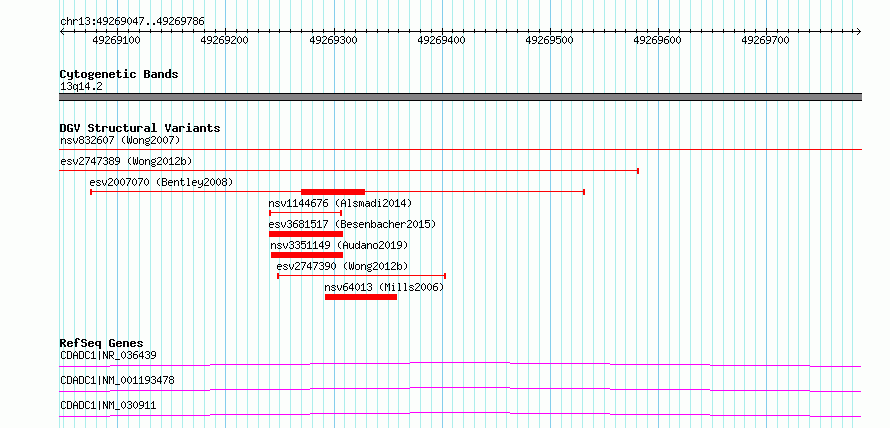Open gene CDADC1|NM_030911 label
The width and height of the screenshot is (890, 428).
108,405
